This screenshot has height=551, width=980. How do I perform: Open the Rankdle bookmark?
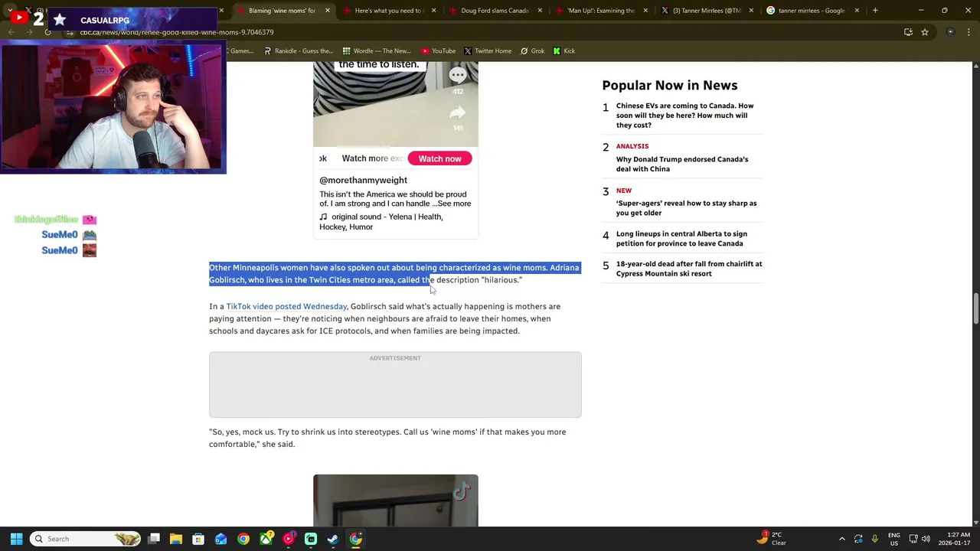click(x=298, y=51)
